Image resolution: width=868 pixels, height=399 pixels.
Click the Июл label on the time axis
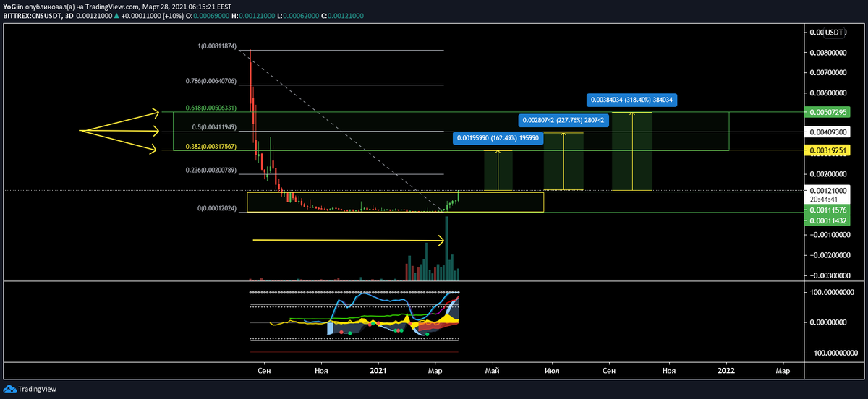(x=552, y=369)
